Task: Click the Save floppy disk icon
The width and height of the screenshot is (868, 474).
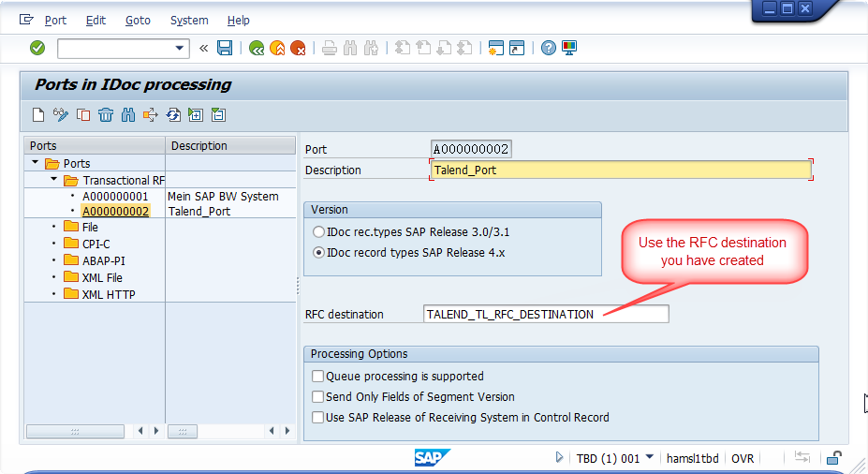Action: coord(225,48)
